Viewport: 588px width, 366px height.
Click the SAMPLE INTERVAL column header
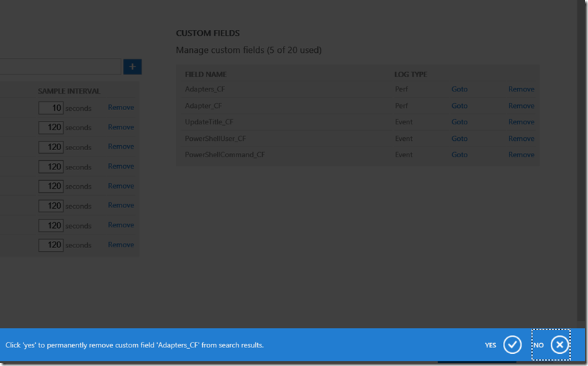click(x=69, y=91)
